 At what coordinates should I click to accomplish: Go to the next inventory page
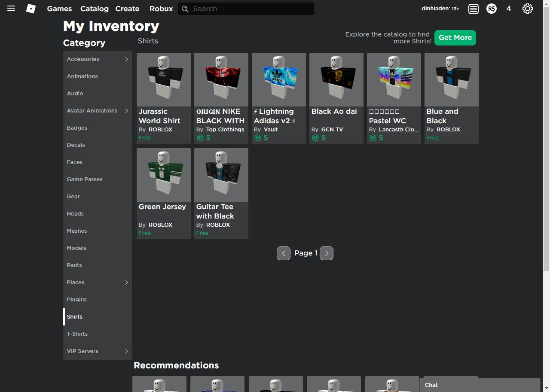click(x=327, y=253)
